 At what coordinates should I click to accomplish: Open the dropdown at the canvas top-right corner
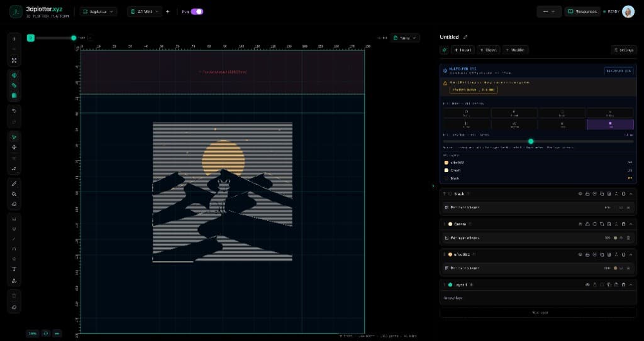click(x=404, y=38)
